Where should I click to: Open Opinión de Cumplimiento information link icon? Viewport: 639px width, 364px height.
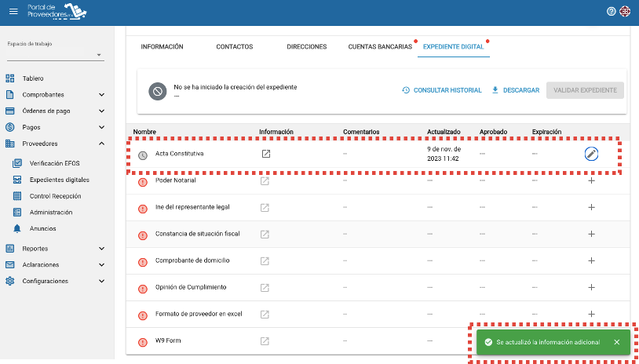coord(265,287)
